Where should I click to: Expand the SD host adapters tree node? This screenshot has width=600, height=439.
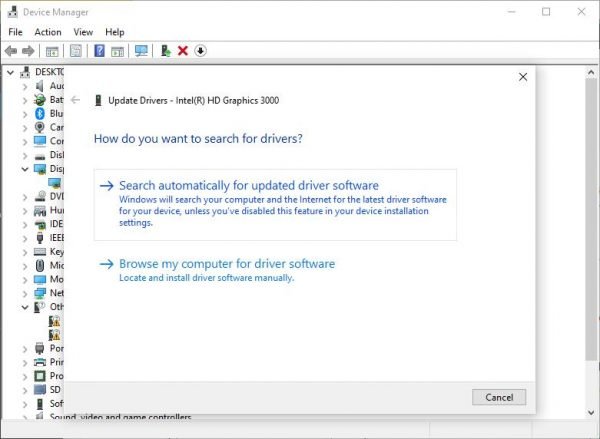pos(25,390)
